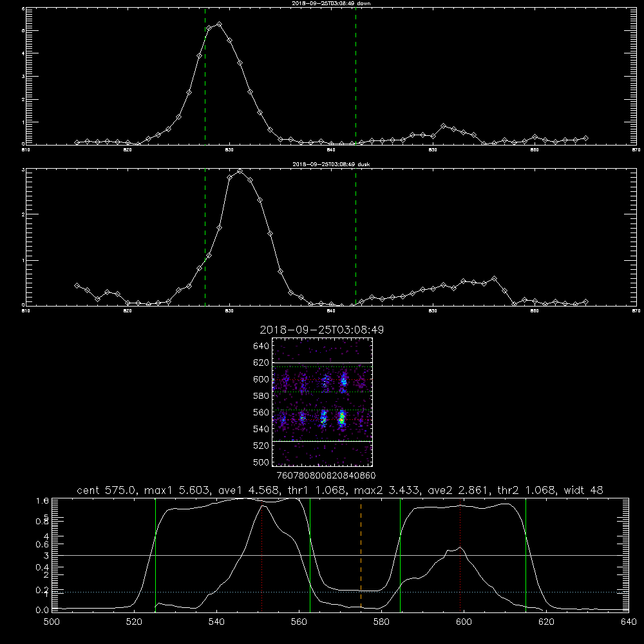This screenshot has height=644, width=644.
Task: Click x-axis label 500 of the bottom plot
Action: (52, 622)
